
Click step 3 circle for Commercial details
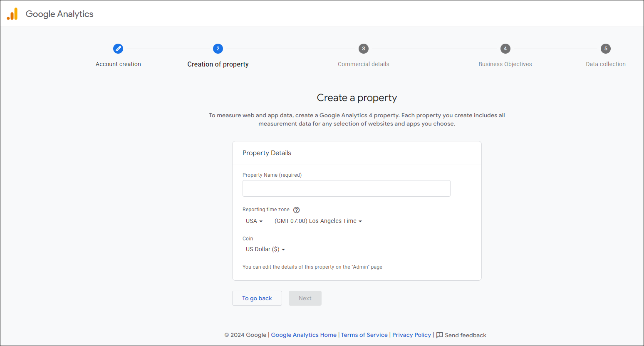tap(364, 49)
